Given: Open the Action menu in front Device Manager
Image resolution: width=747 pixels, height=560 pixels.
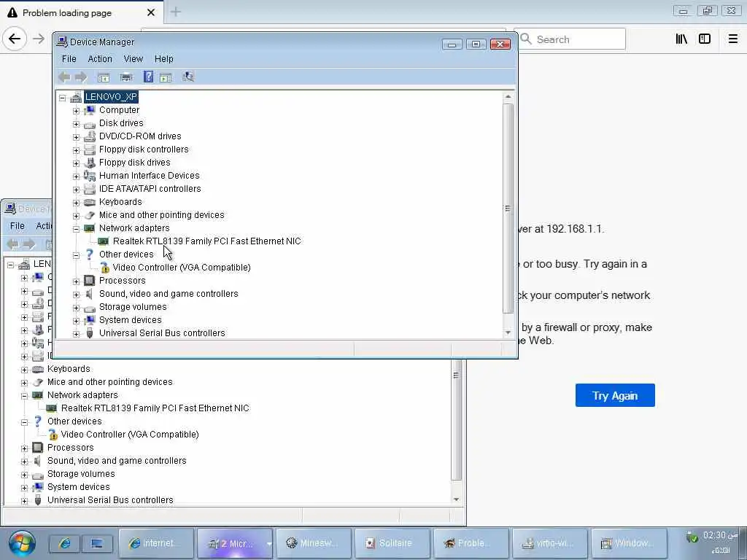Looking at the screenshot, I should click(x=100, y=58).
